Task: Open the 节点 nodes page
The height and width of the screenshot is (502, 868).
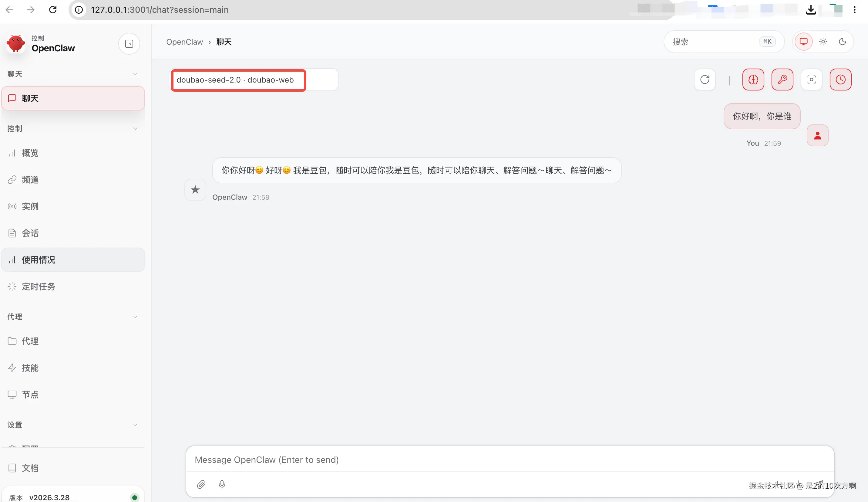Action: (73, 395)
